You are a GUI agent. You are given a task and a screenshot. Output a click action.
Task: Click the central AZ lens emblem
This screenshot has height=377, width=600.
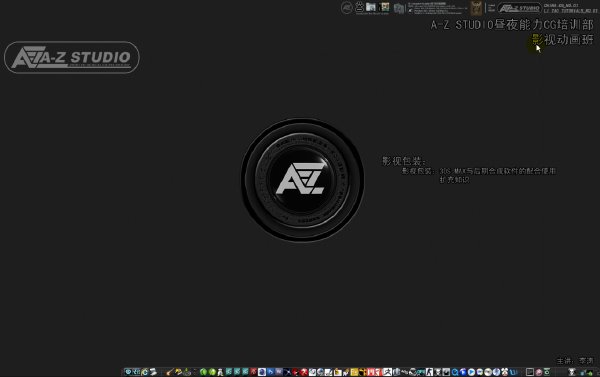[x=302, y=180]
